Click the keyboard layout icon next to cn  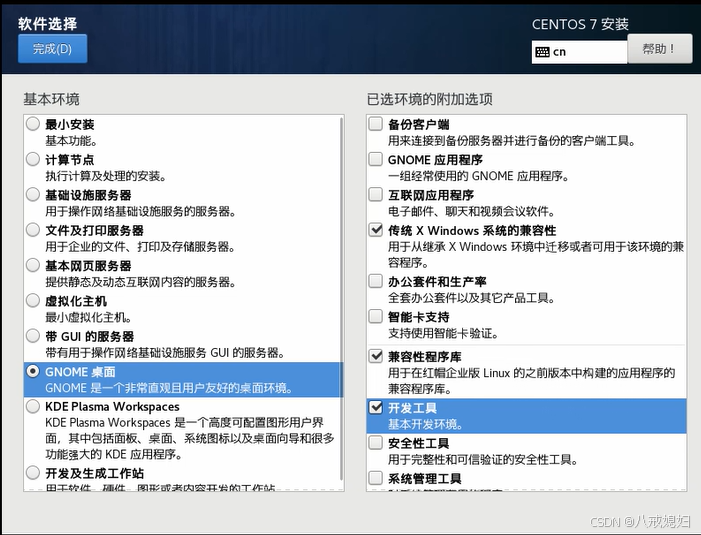[x=542, y=52]
